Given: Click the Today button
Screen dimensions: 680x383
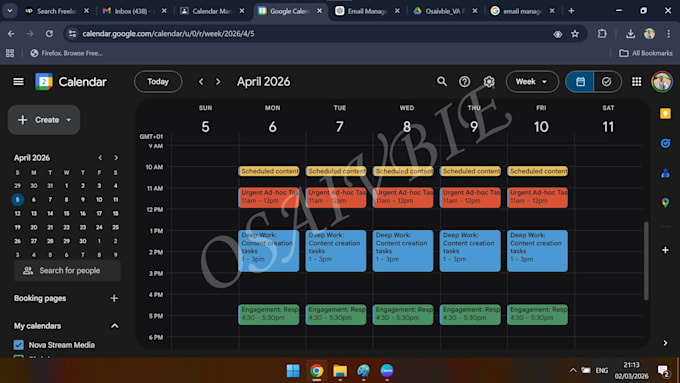Looking at the screenshot, I should (158, 82).
